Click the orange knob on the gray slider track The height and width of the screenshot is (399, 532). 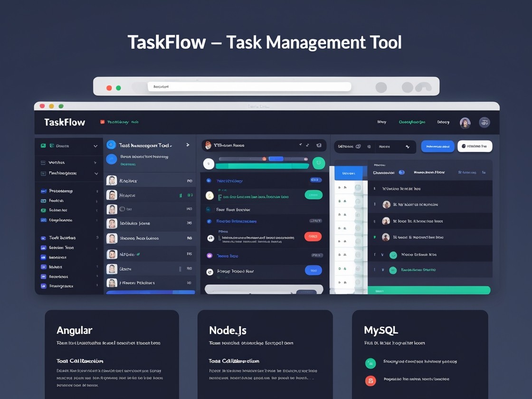tap(264, 159)
